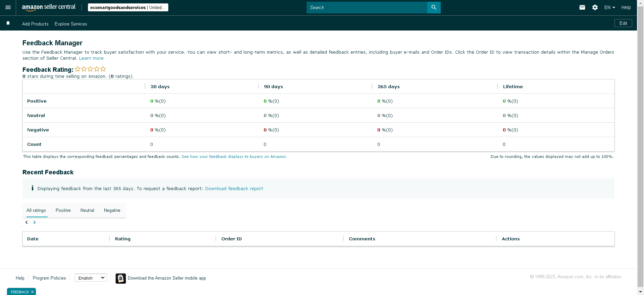Screen dimensions: 644x295
Task: Open the EN language dropdown
Action: pos(609,7)
